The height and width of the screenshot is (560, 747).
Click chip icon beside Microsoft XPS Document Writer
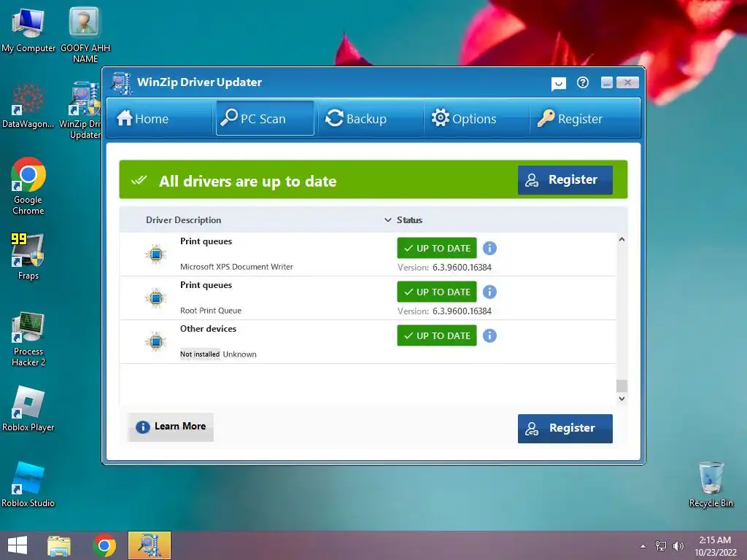point(156,254)
